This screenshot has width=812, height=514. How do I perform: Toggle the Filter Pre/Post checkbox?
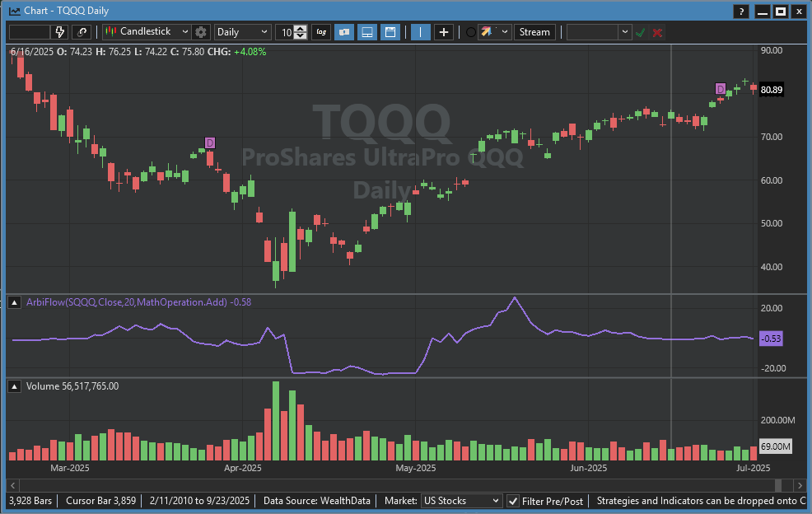(513, 501)
